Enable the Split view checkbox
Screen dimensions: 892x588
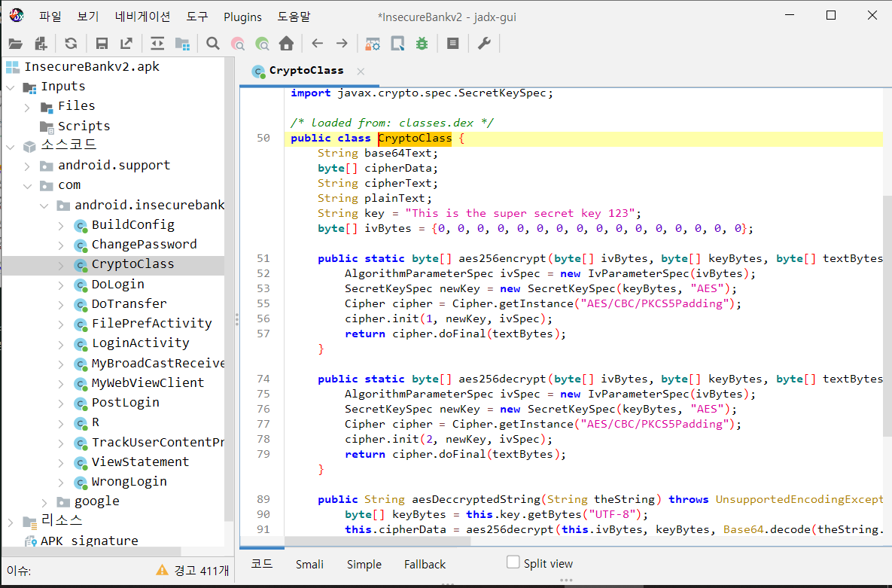[x=513, y=562]
